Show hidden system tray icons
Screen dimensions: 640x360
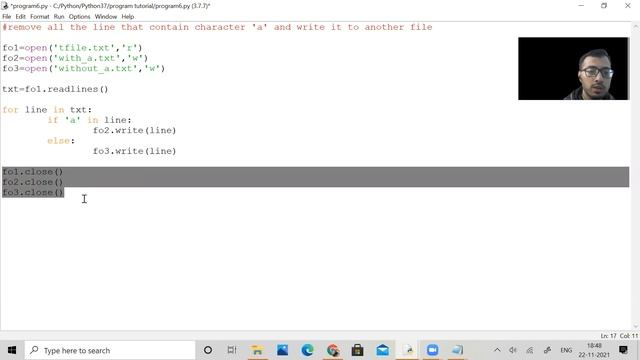(497, 350)
